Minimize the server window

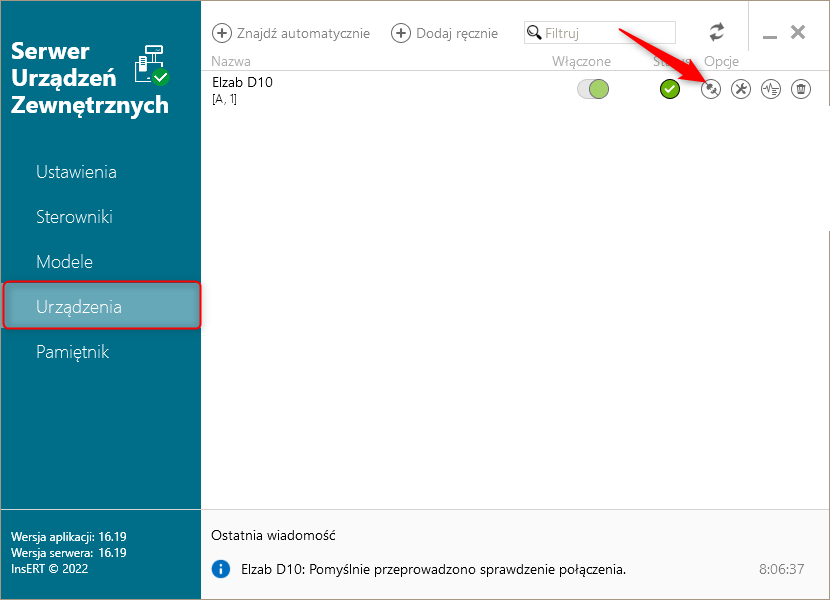tap(770, 36)
